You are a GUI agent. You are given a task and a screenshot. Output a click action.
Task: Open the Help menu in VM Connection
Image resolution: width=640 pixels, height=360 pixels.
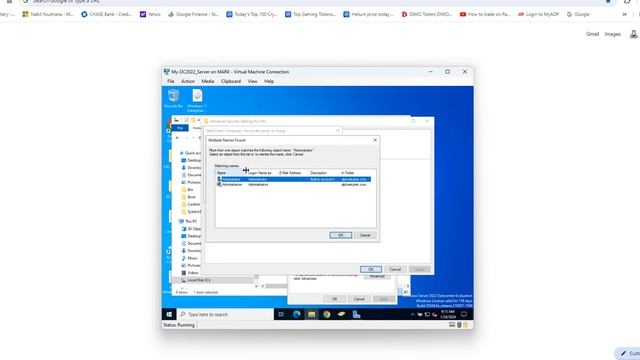point(269,81)
